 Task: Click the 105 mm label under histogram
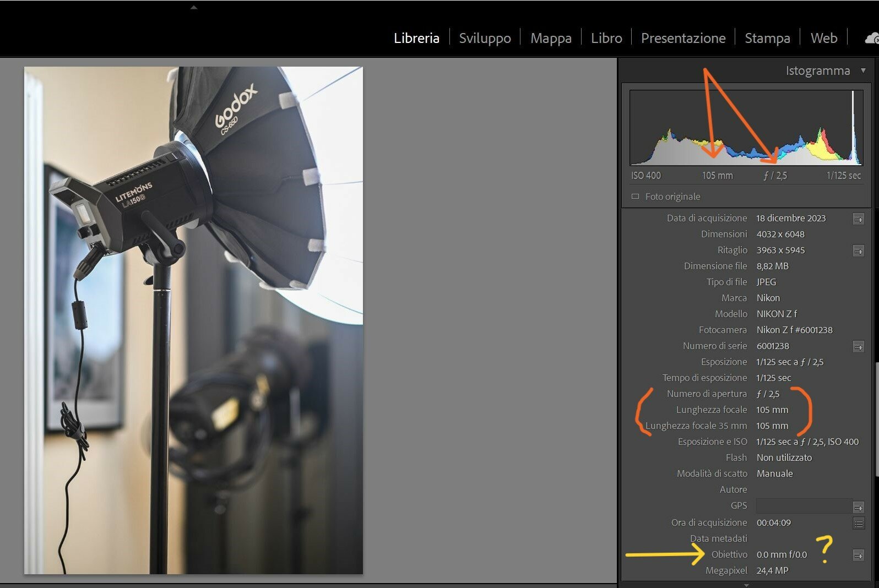717,176
